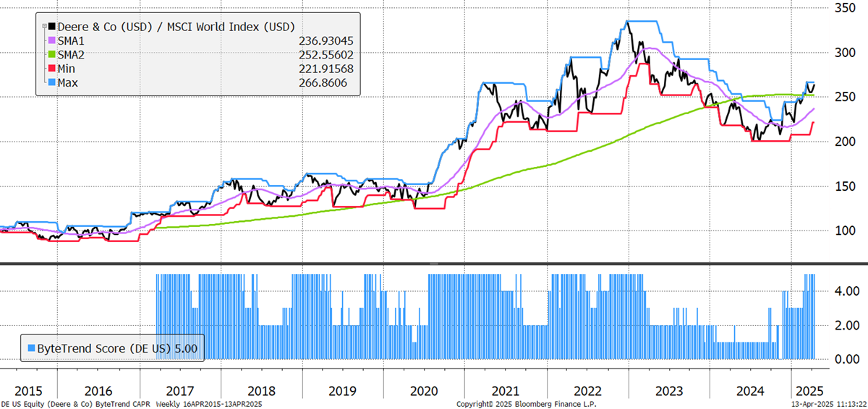Click the 2016 year label on the time axis
Image resolution: width=868 pixels, height=409 pixels.
tap(97, 391)
